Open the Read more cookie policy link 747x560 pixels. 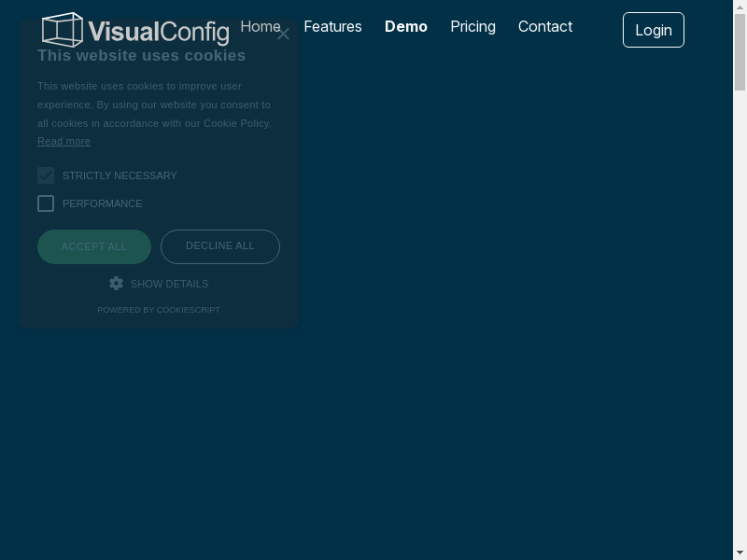[x=63, y=141]
